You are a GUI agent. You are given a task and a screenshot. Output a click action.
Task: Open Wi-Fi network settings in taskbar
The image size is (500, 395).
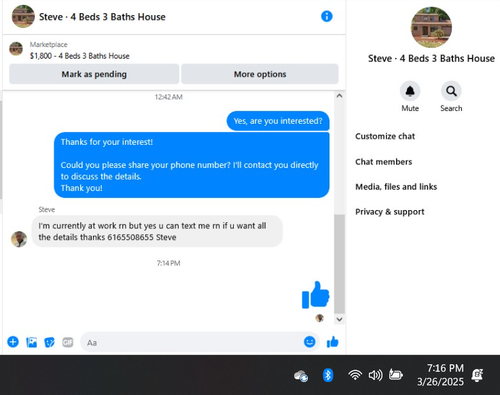(x=355, y=375)
